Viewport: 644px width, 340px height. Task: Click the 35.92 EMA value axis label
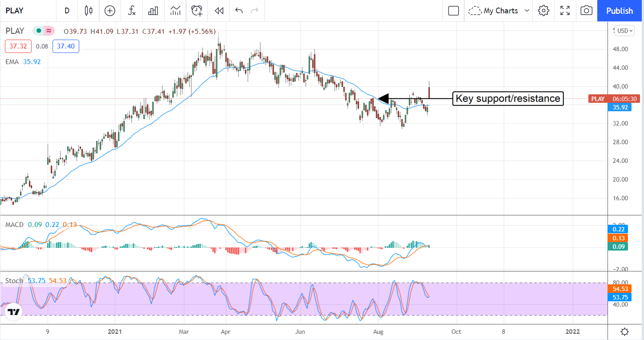pos(620,107)
